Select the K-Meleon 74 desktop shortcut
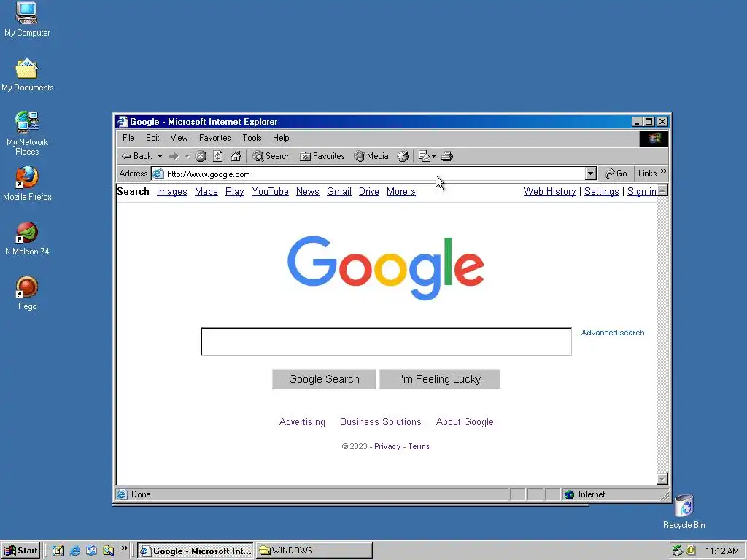747x560 pixels. pyautogui.click(x=27, y=239)
